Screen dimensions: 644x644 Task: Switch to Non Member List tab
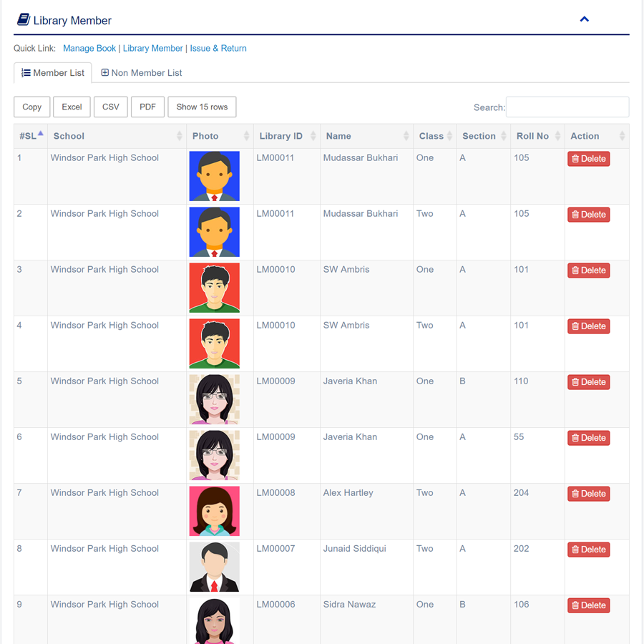(x=142, y=73)
